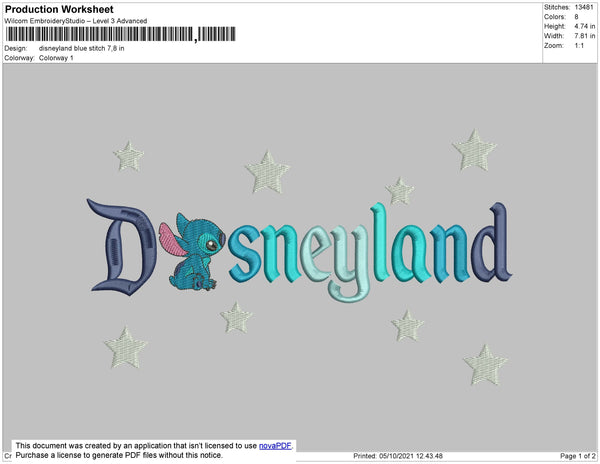Viewport: 600px width, 464px height.
Task: Select 'Wilcom EmbroideryStudio – Level 3 Advanced' text
Action: pyautogui.click(x=76, y=21)
